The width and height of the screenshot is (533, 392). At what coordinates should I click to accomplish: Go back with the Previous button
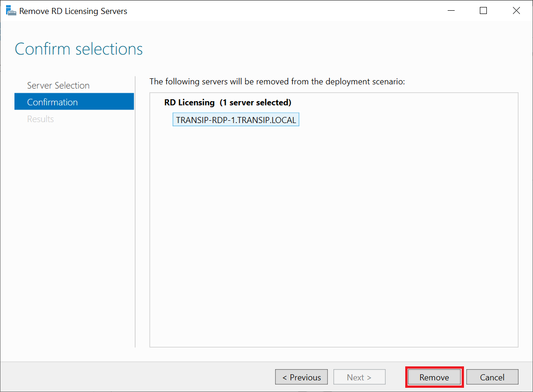pos(302,377)
